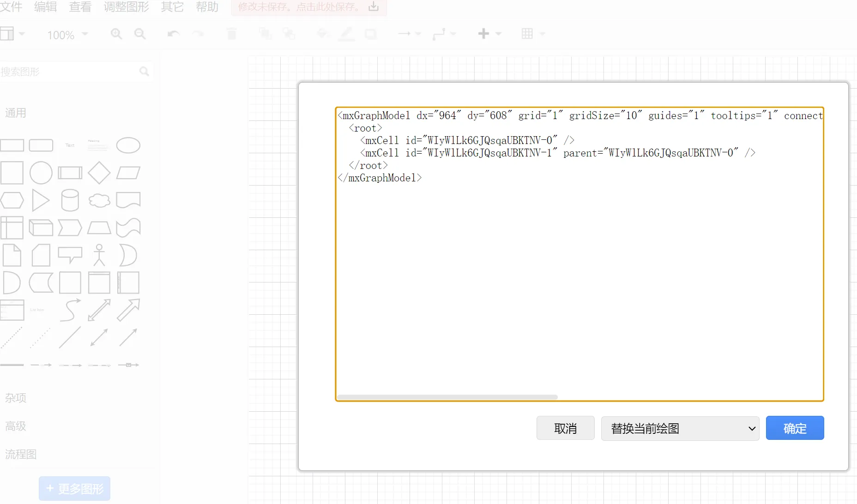Expand the 杂项 shapes section

[16, 398]
